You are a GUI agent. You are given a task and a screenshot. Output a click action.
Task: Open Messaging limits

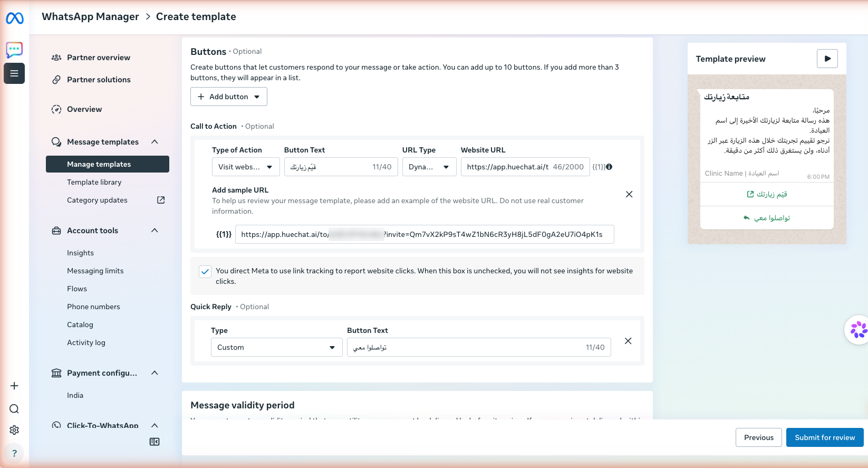pos(95,271)
